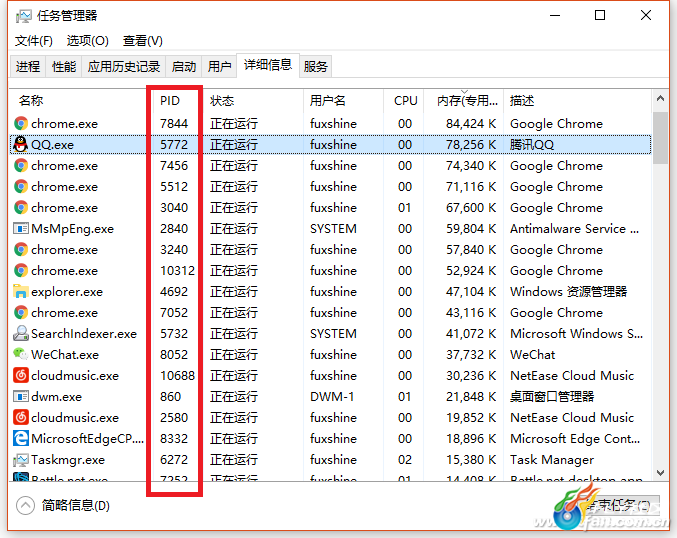Collapse to 简略信息 using the arrow button

coord(25,505)
